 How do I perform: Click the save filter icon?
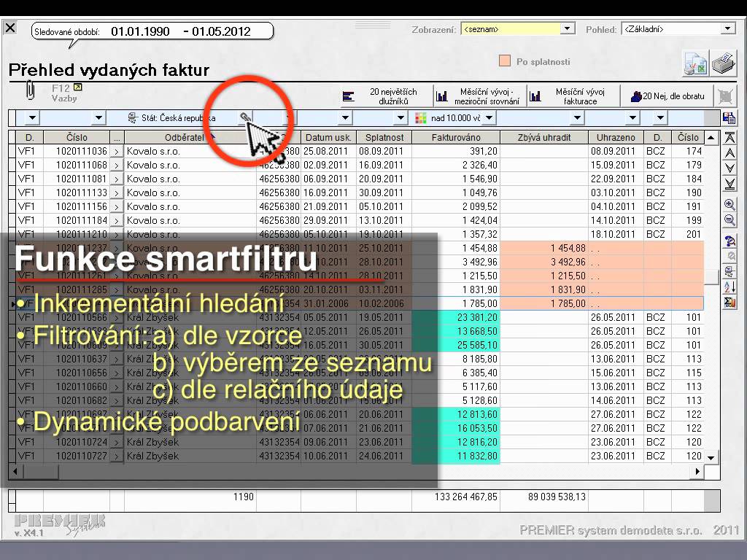pos(729,118)
